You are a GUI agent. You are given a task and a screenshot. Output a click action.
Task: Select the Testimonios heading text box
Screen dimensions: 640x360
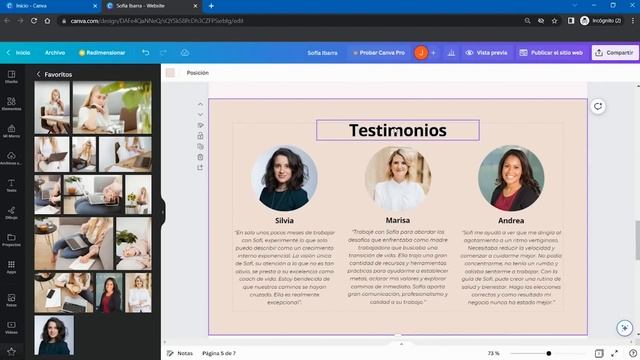coord(398,130)
